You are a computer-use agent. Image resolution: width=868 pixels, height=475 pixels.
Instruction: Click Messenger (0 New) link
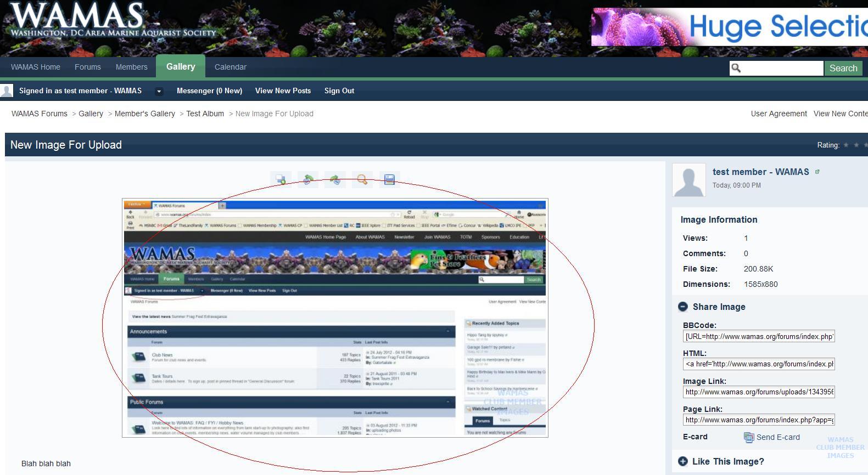coord(209,91)
